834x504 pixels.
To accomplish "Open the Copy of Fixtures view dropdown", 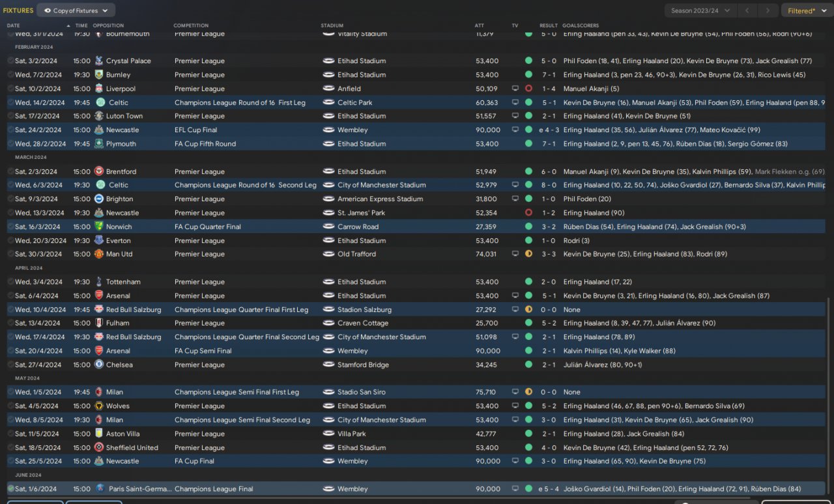I will click(76, 10).
